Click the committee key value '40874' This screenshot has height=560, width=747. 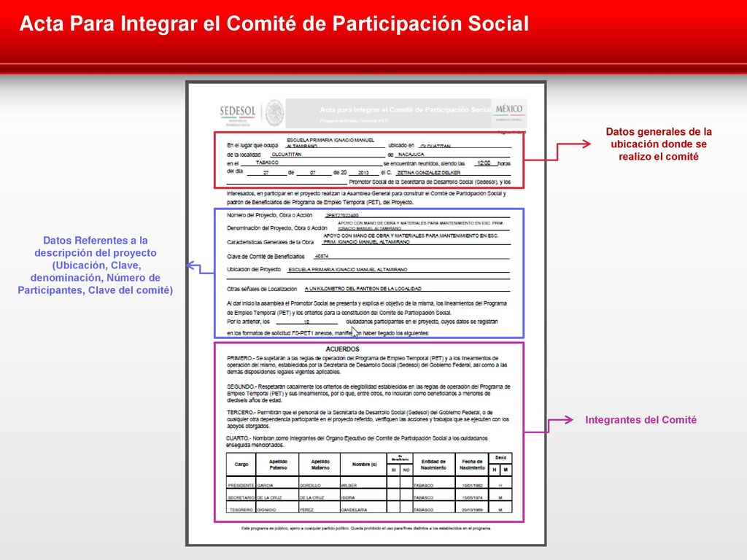(x=322, y=256)
